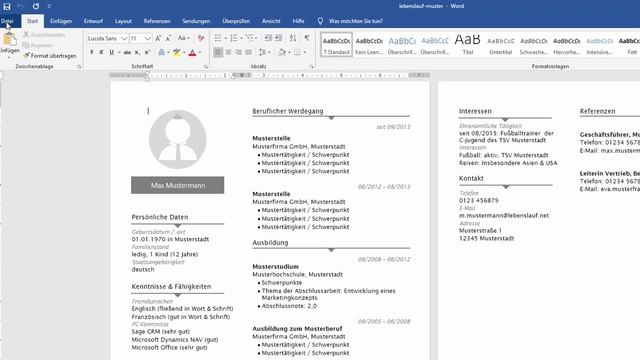Toggle underline formatting (U)
Screen dimensions: 640x360
[x=111, y=52]
